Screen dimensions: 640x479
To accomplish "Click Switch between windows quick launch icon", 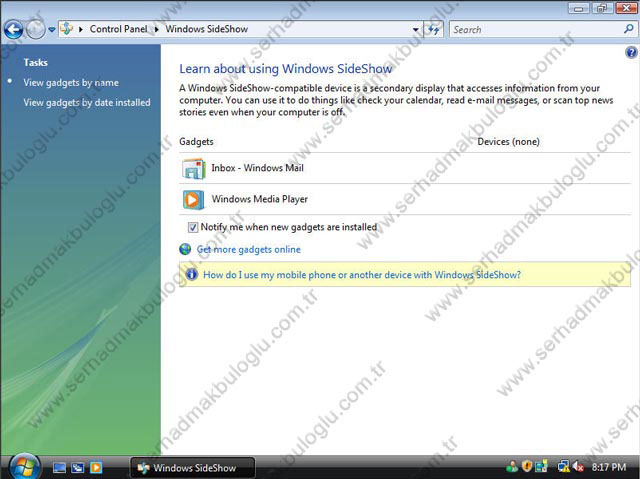I will coord(78,467).
